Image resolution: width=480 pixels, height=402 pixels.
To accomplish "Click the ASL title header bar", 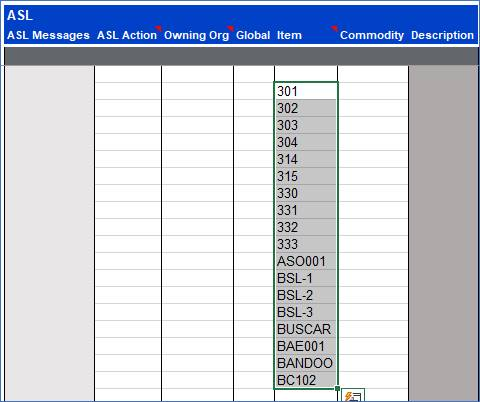I will (x=241, y=15).
